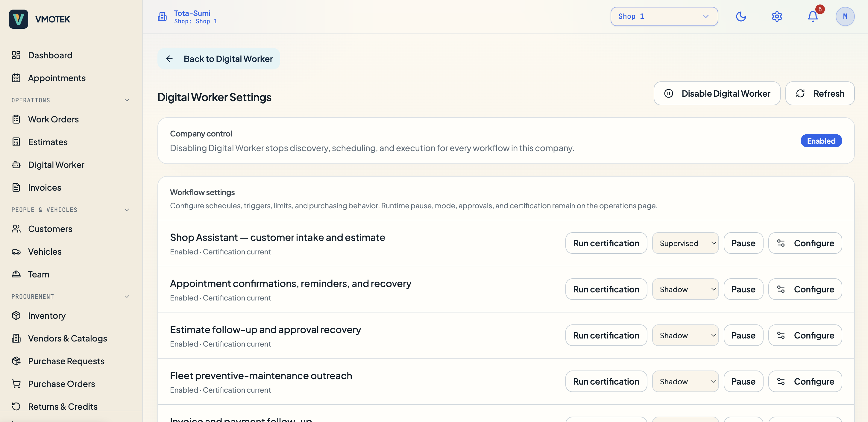Click the Digital Worker Settings heading
This screenshot has width=868, height=422.
[x=214, y=97]
